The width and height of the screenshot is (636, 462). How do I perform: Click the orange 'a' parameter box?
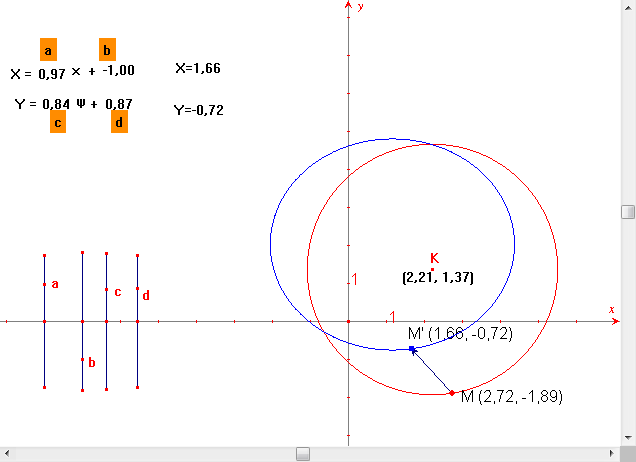[x=48, y=50]
